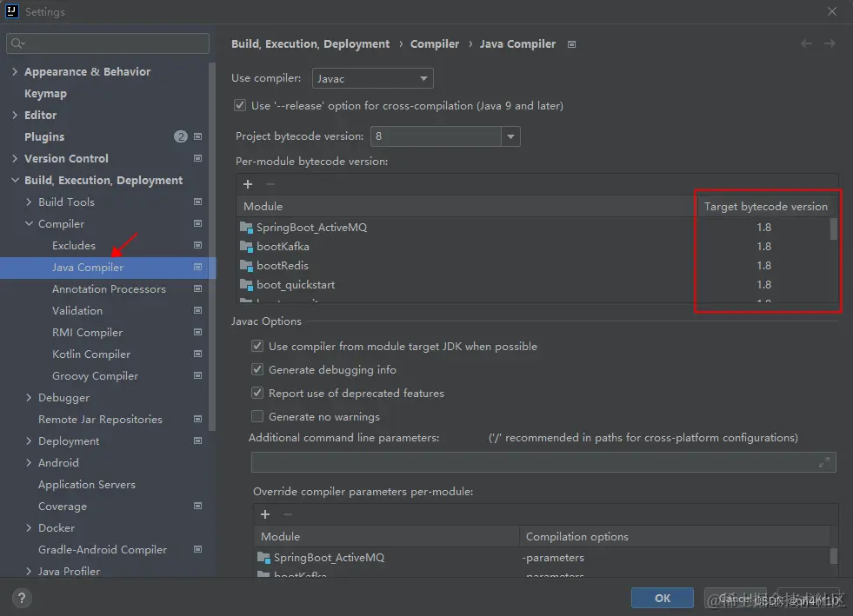853x616 pixels.
Task: Select Annotation Processors in the tree
Action: pyautogui.click(x=109, y=289)
